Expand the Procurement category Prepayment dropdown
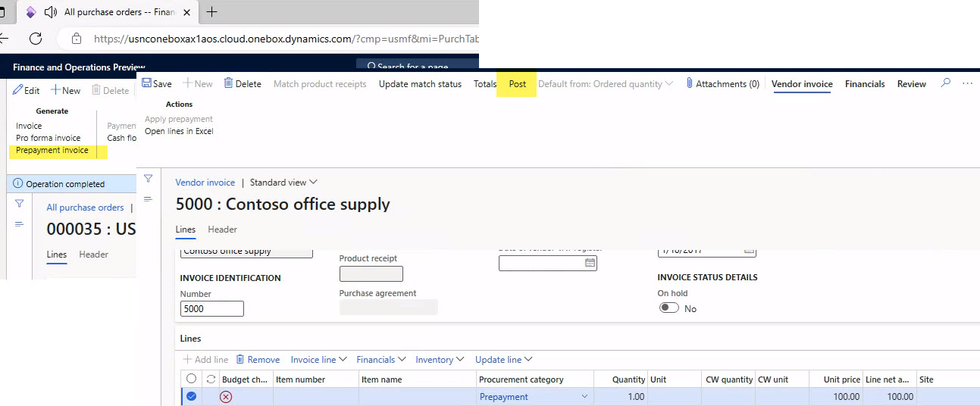 [584, 397]
